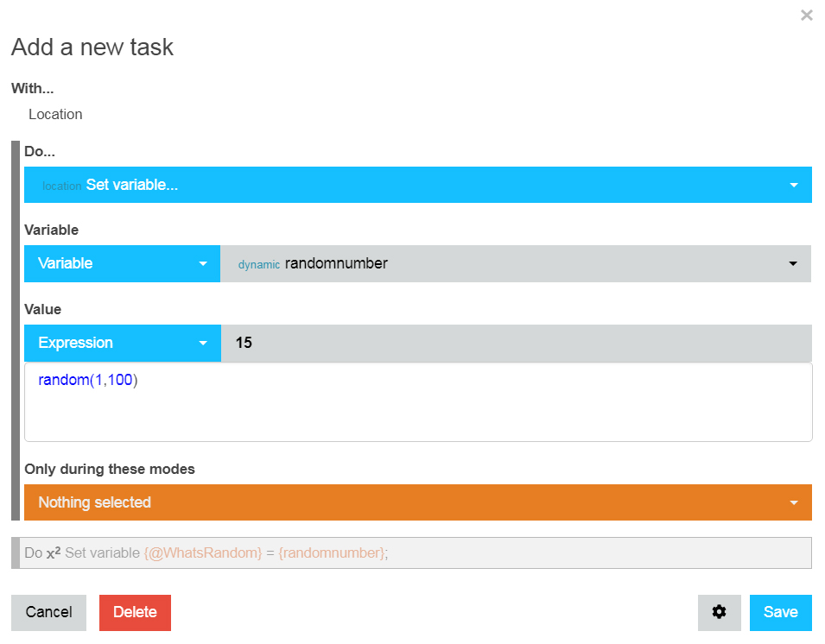Click the x² icon in summary row
This screenshot has height=644, width=825.
(x=54, y=552)
